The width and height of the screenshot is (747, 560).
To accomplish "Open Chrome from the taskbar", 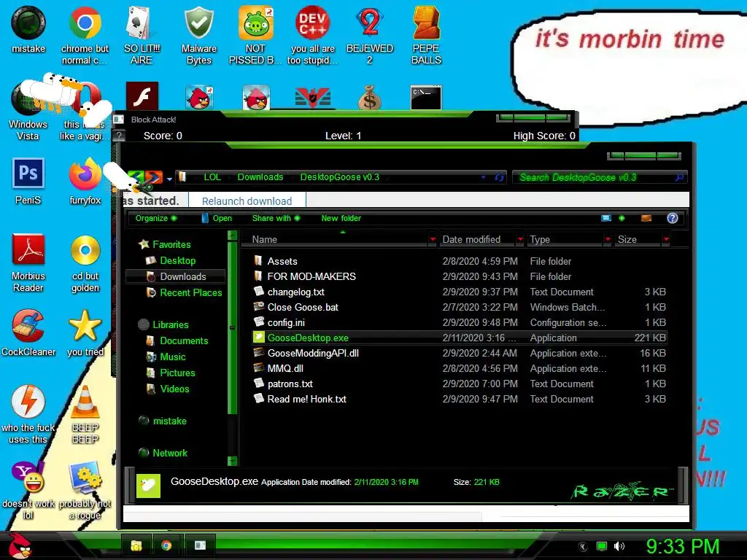I will (166, 545).
